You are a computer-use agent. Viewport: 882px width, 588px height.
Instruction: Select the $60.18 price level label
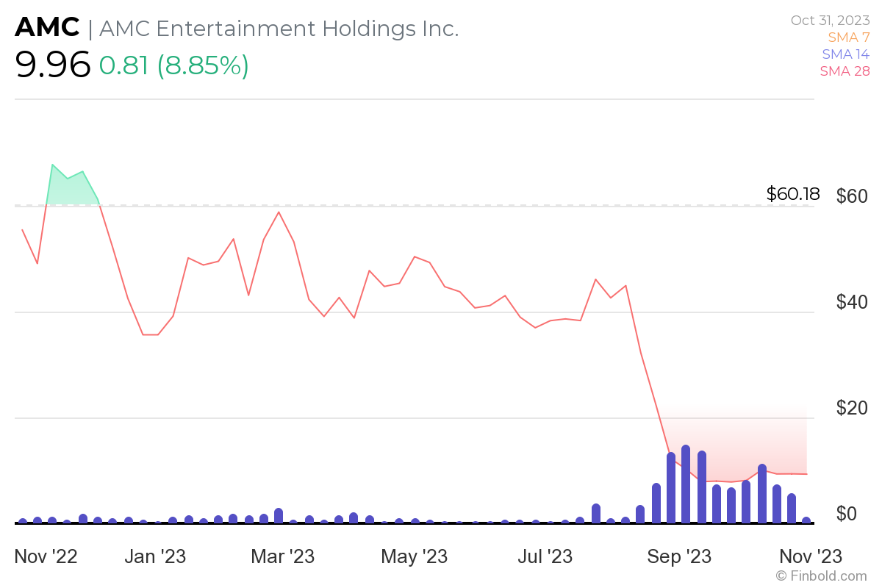pos(793,195)
